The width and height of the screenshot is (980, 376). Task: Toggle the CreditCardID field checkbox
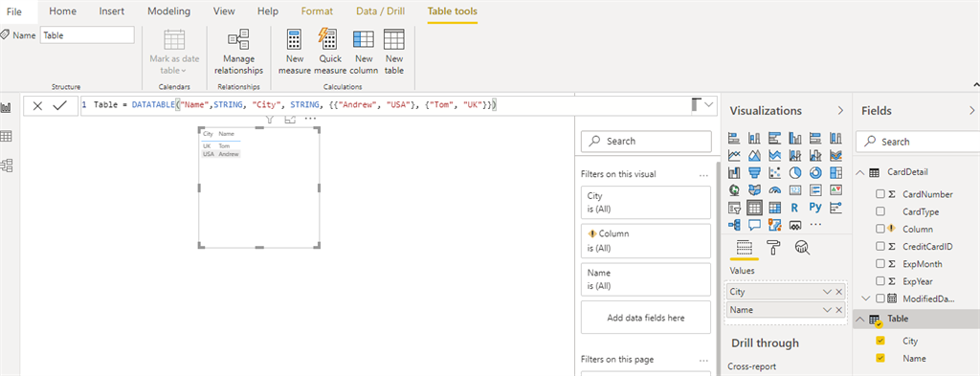880,247
